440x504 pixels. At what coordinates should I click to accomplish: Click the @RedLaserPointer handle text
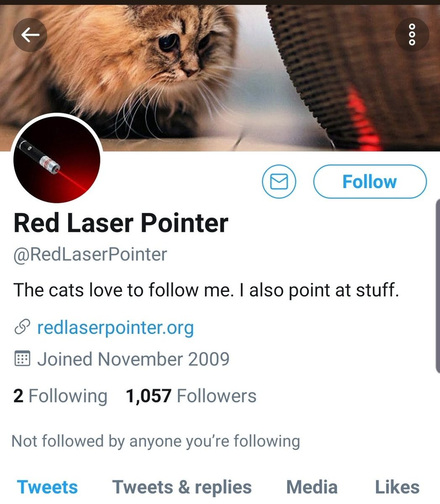(x=90, y=255)
